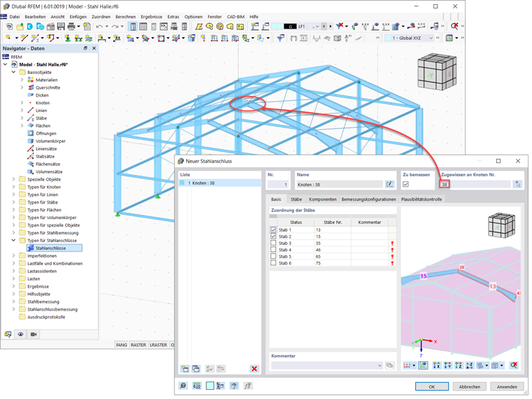This screenshot has width=532, height=399.
Task: Switch to the Komponenten tab
Action: click(x=323, y=199)
